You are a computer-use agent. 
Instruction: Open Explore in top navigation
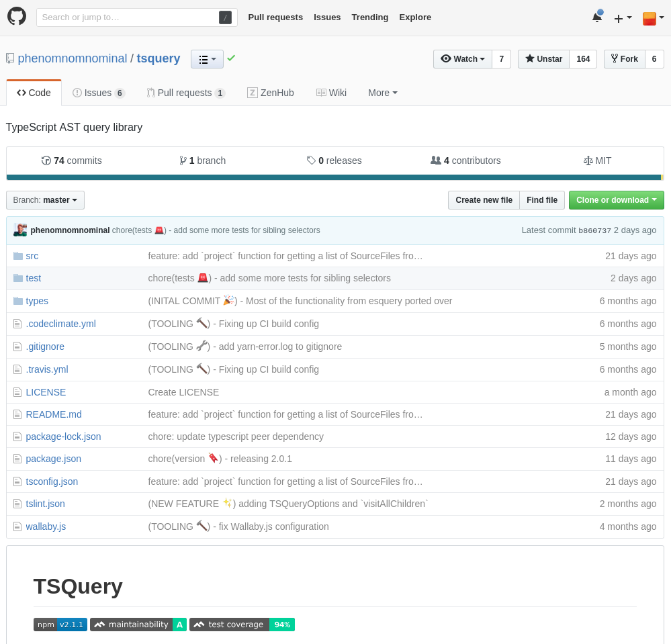415,17
